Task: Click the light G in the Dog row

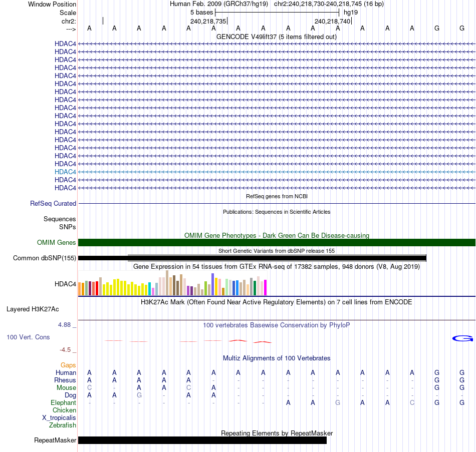Action: [139, 395]
